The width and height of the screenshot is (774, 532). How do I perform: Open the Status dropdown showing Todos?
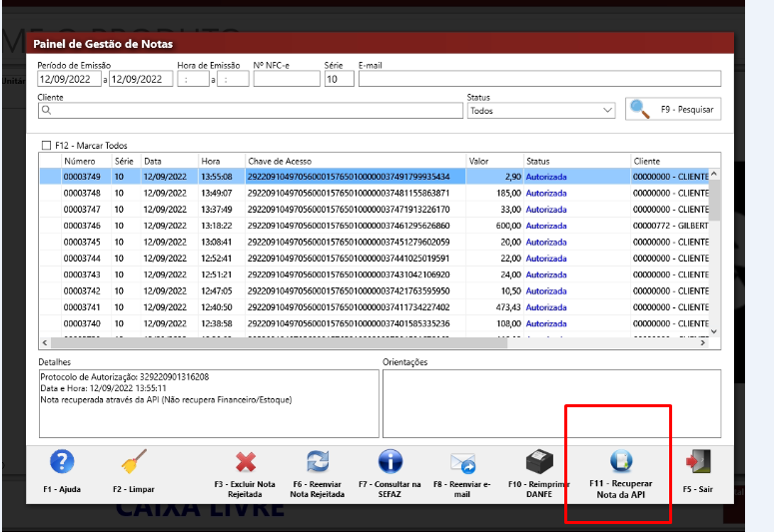click(541, 111)
